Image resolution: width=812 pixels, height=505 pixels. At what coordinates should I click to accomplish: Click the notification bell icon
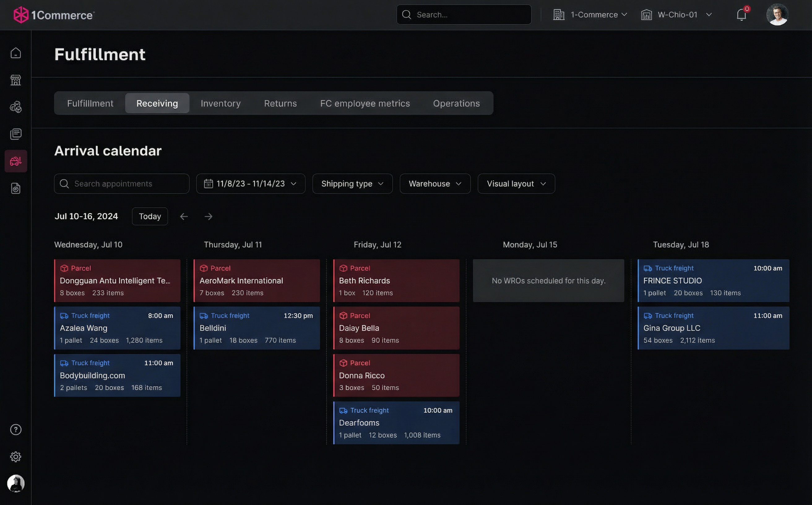tap(741, 15)
